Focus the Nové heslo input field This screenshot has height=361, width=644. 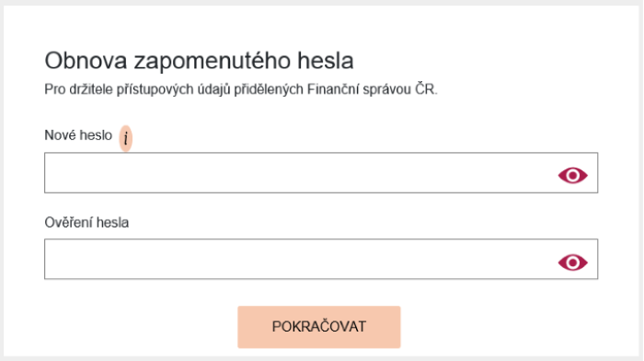click(x=321, y=173)
